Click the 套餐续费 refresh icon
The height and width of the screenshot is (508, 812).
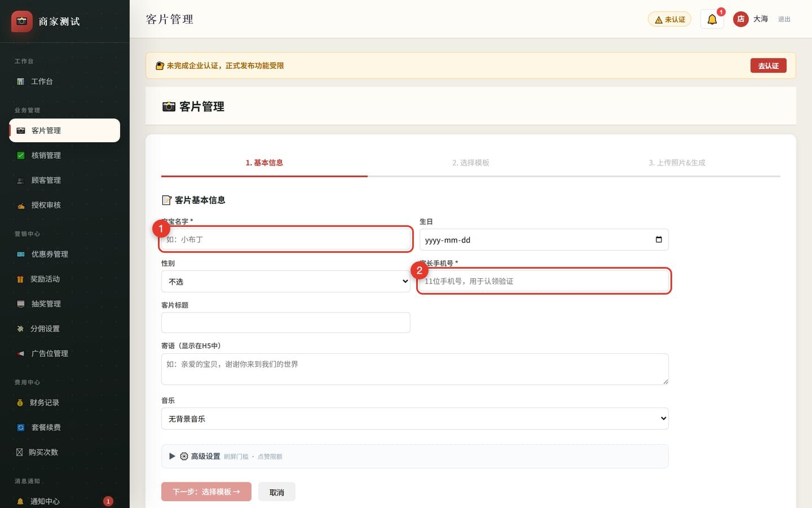21,427
